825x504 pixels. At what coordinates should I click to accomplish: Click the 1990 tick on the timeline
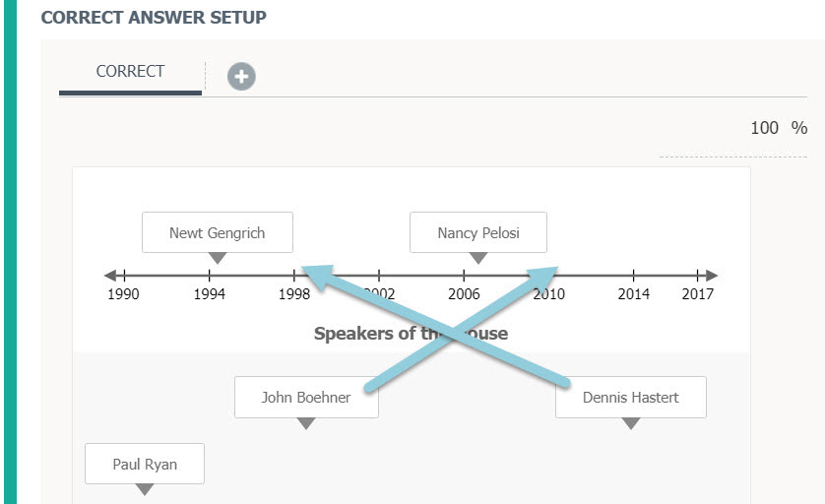(x=124, y=276)
